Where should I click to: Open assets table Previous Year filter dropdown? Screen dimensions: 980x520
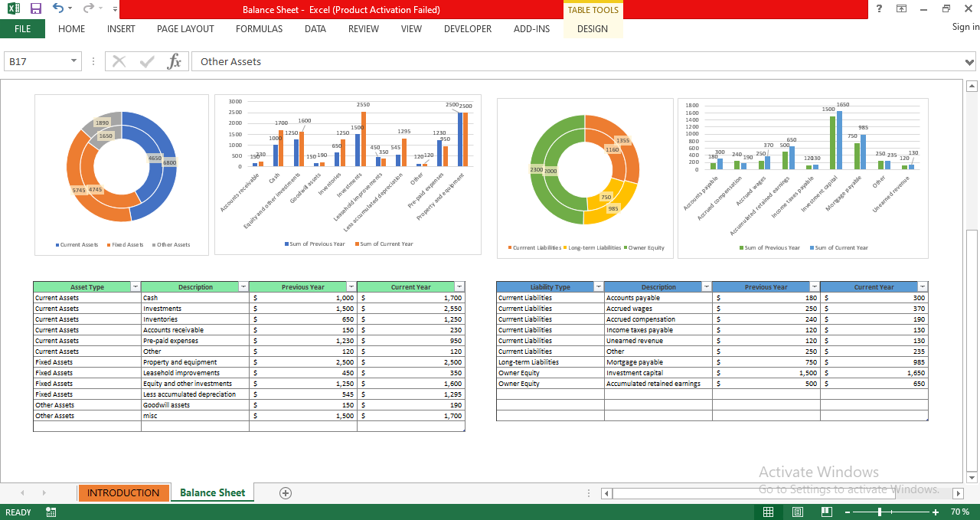coord(351,287)
